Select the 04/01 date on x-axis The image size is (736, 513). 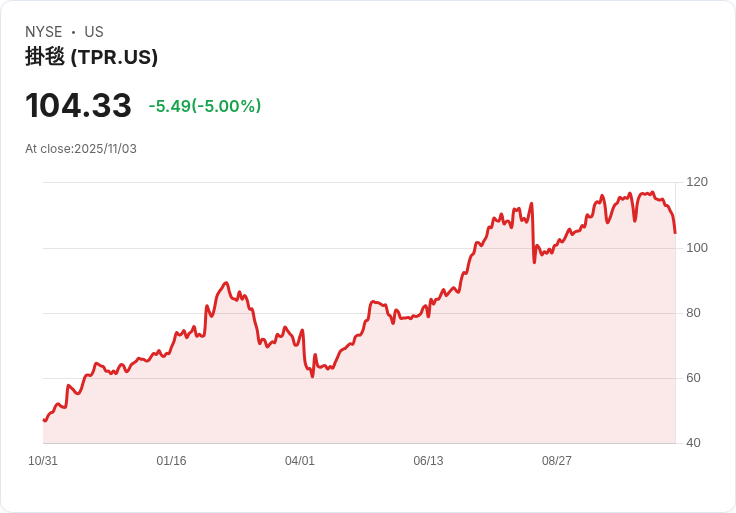pos(300,461)
